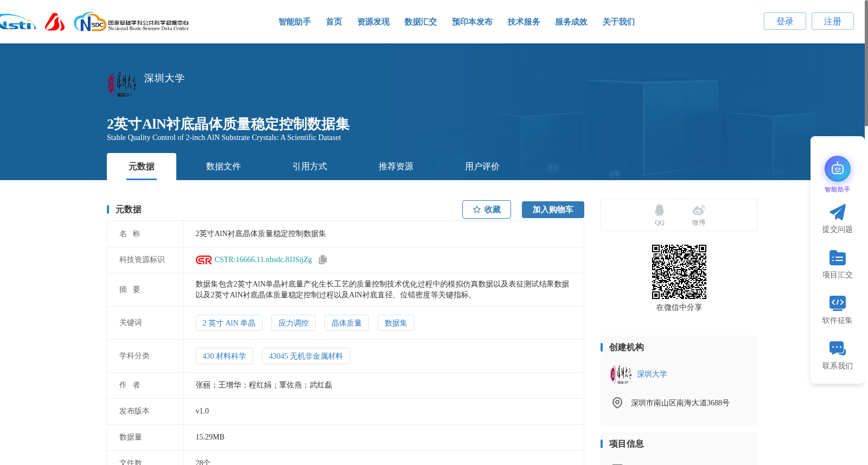The height and width of the screenshot is (465, 868).
Task: Click the GR CSTR badge icon
Action: pos(204,260)
